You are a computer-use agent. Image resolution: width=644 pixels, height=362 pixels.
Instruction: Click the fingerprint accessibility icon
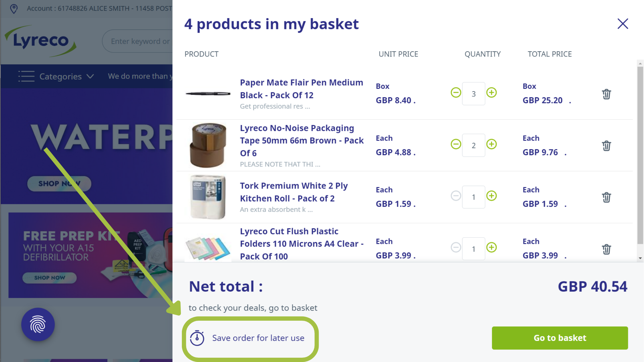[38, 324]
